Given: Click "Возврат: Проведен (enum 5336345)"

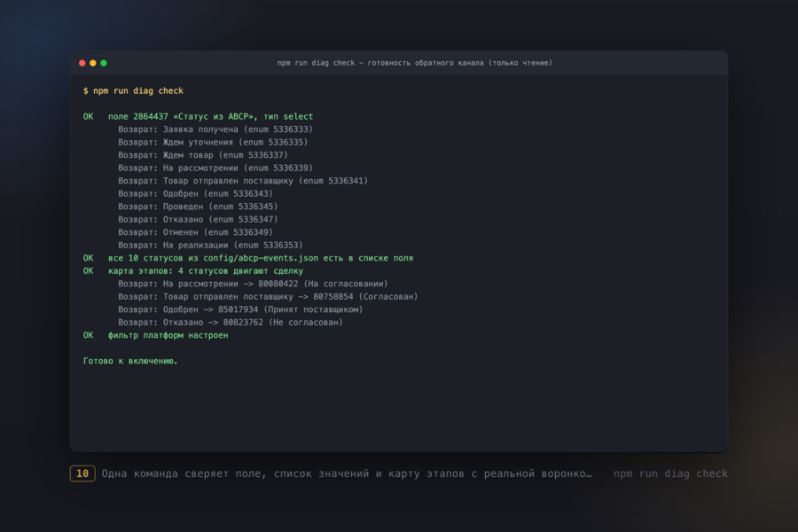Looking at the screenshot, I should click(198, 207).
